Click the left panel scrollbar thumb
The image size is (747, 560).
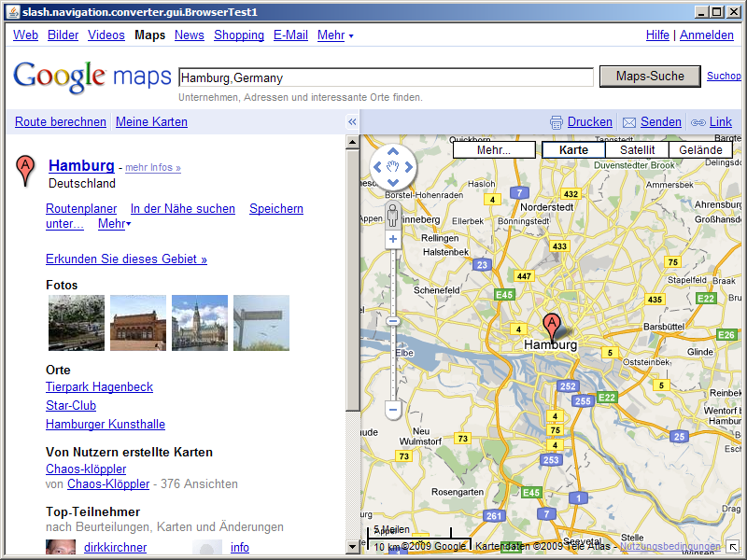point(353,281)
